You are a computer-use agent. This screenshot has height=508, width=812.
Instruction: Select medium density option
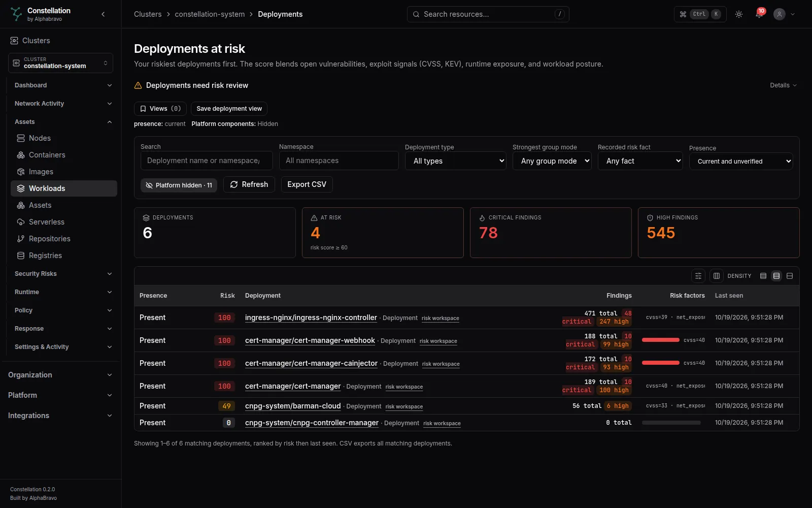pyautogui.click(x=776, y=276)
